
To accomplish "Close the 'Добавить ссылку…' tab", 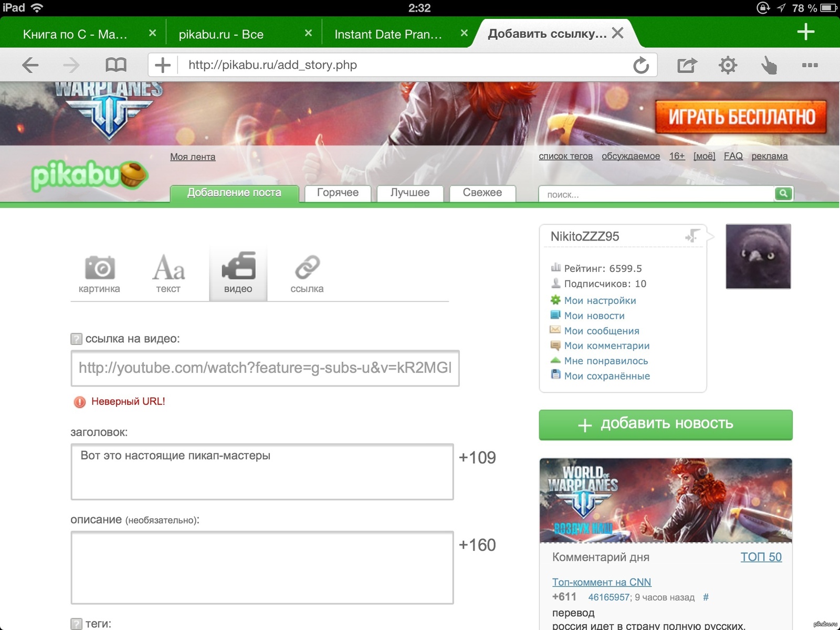I will (x=618, y=33).
